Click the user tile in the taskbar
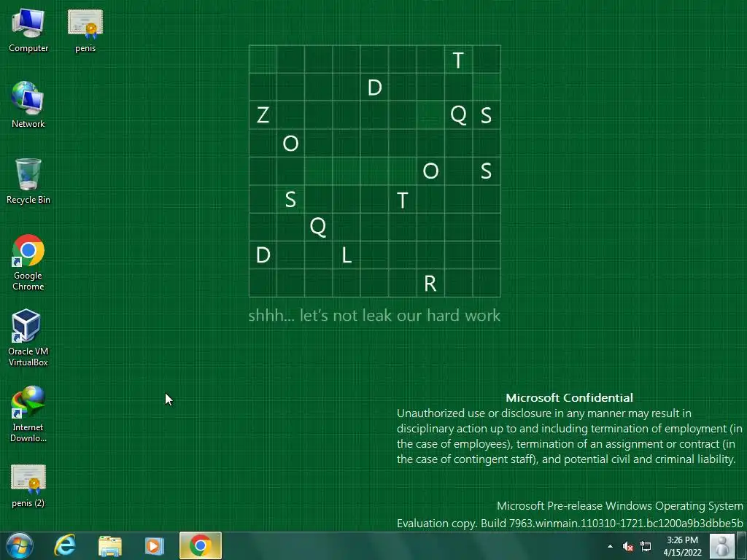The image size is (747, 560). (722, 545)
